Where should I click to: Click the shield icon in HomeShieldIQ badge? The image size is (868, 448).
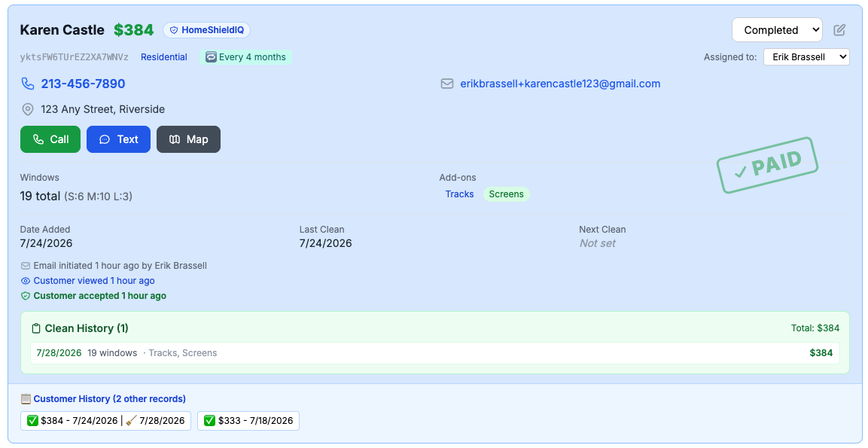[174, 30]
